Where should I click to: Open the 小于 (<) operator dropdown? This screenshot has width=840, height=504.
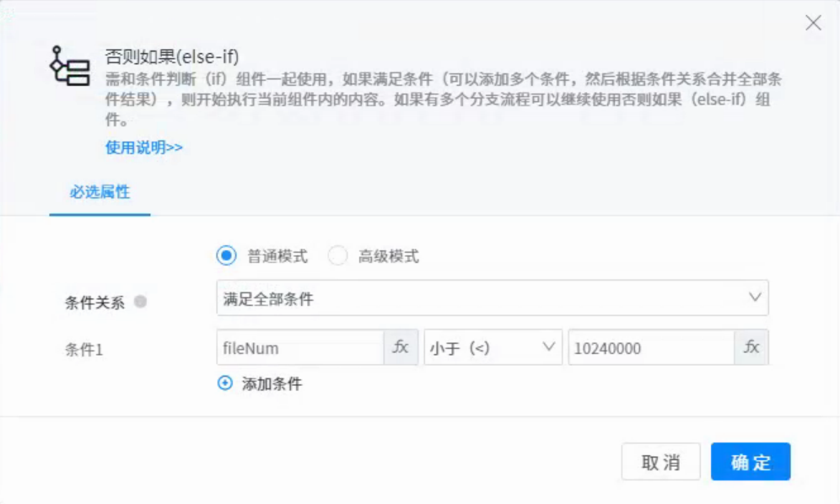[493, 347]
